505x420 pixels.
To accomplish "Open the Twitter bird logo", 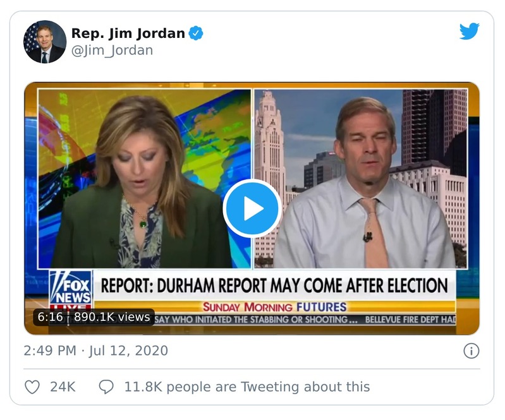I will [469, 32].
